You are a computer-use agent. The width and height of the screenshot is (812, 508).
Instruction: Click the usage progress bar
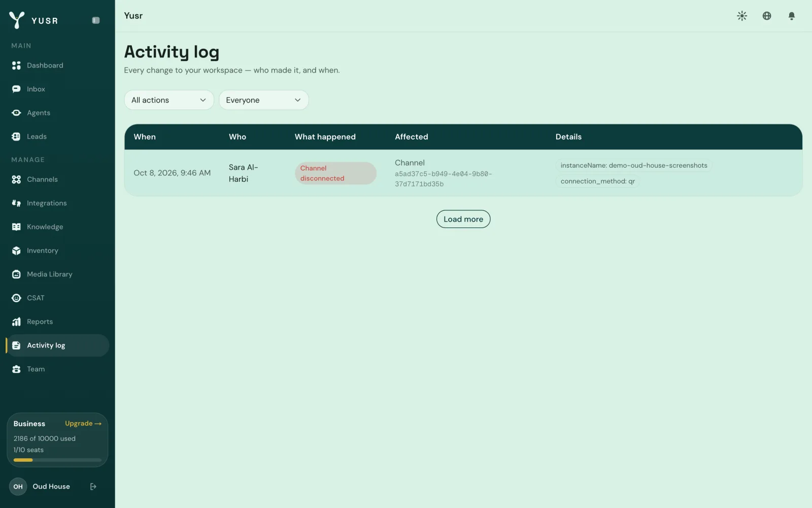(x=57, y=460)
